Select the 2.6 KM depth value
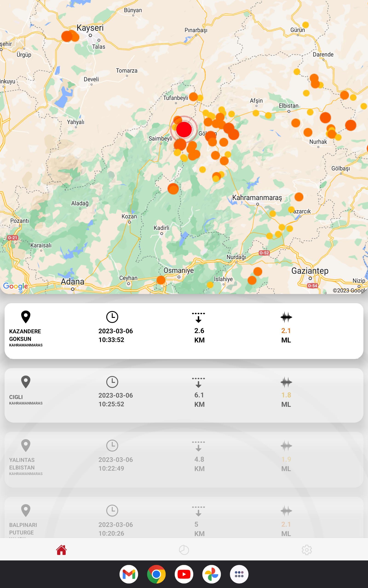This screenshot has width=368, height=588. click(199, 335)
